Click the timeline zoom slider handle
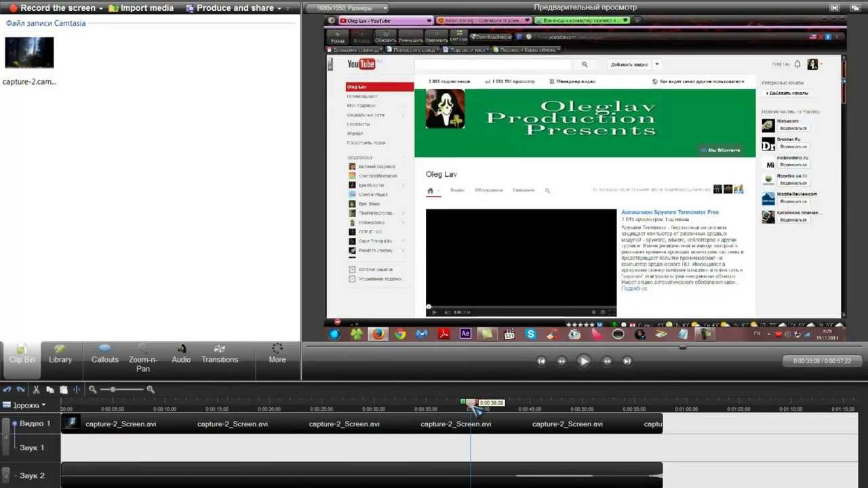The image size is (868, 488). click(x=113, y=390)
